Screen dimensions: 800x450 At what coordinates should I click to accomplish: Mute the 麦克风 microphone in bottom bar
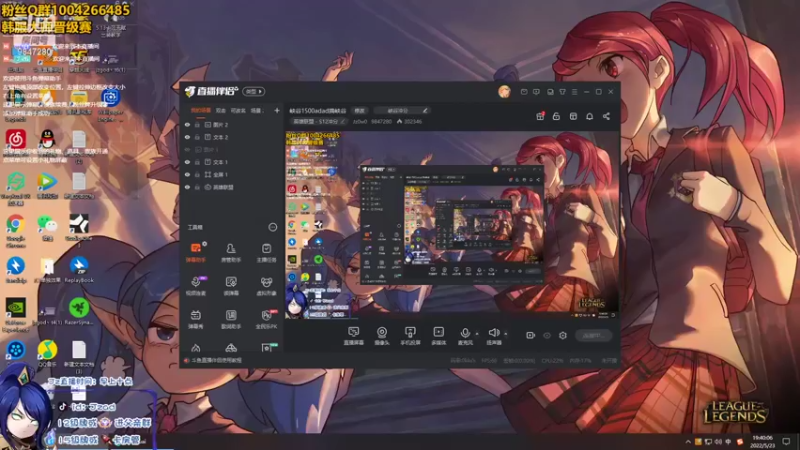point(465,336)
